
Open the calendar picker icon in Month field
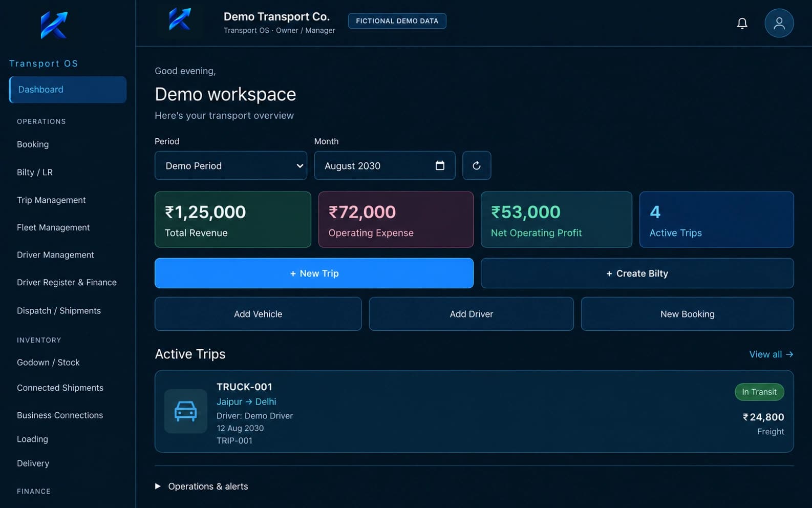pos(440,165)
